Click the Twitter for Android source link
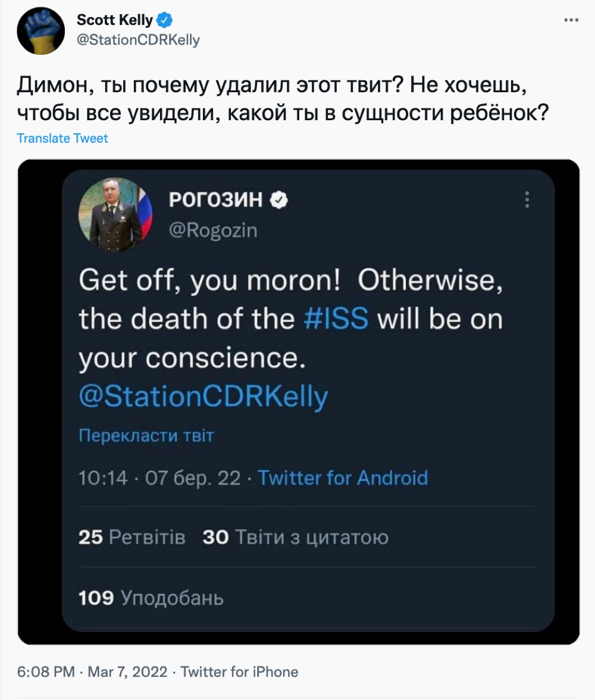 tap(343, 477)
